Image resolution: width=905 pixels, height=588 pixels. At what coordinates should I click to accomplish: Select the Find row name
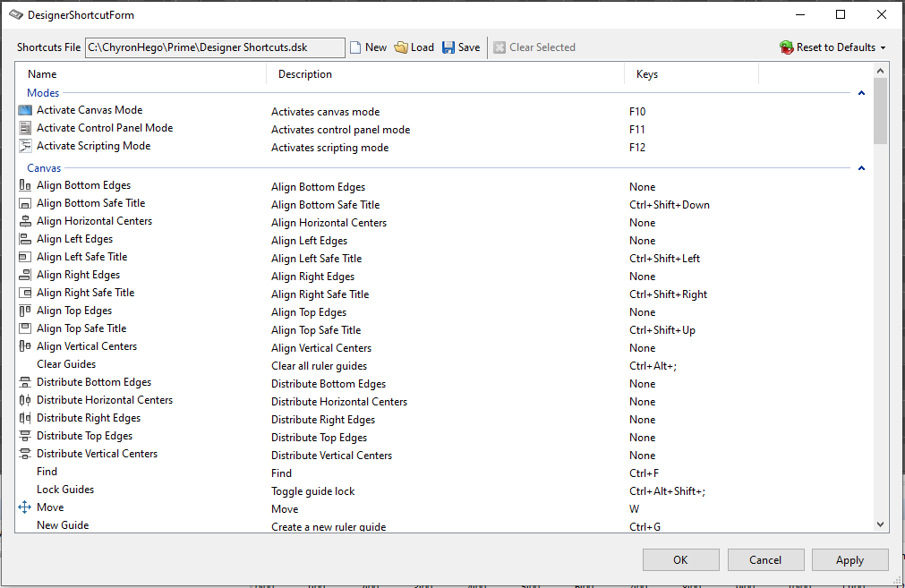point(47,472)
